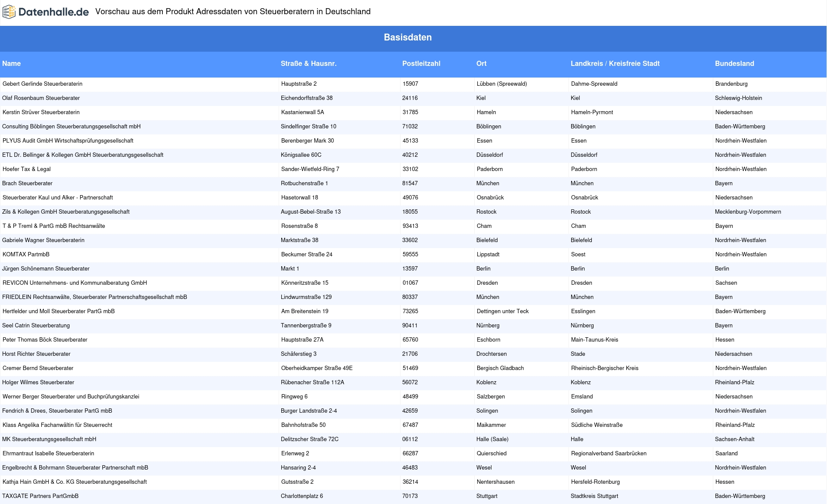Select KOMTAX PartmbB name cell

tap(26, 255)
